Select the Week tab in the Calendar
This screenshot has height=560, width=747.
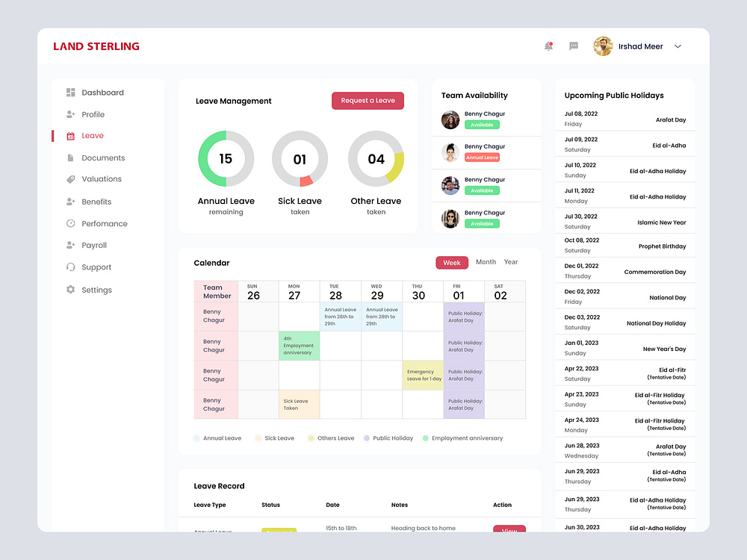451,262
